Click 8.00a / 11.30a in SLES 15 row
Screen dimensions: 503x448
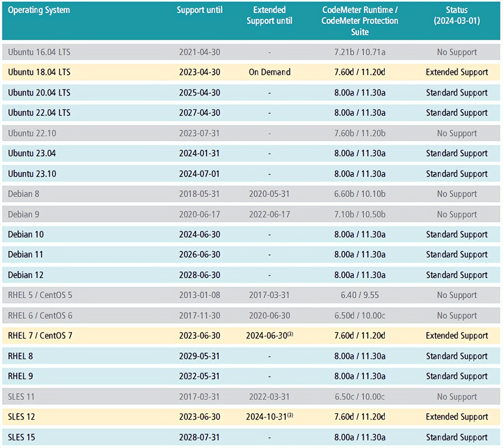click(x=360, y=437)
